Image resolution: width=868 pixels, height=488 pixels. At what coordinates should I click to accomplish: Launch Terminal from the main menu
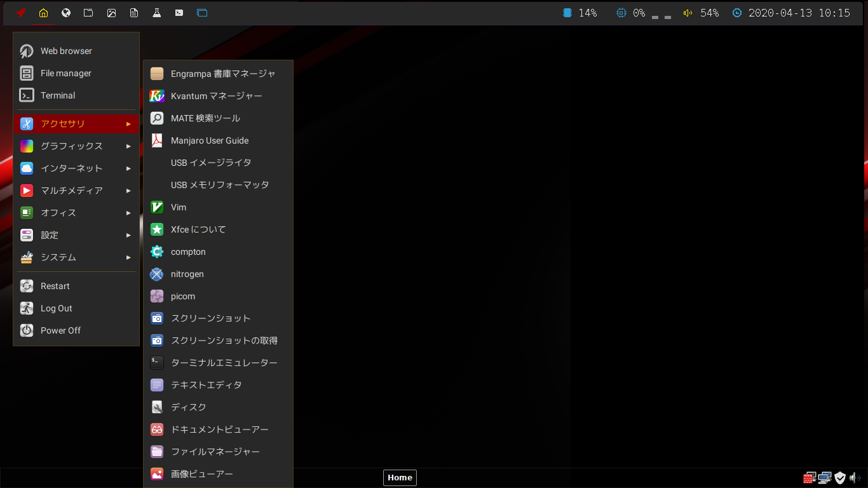click(x=76, y=95)
